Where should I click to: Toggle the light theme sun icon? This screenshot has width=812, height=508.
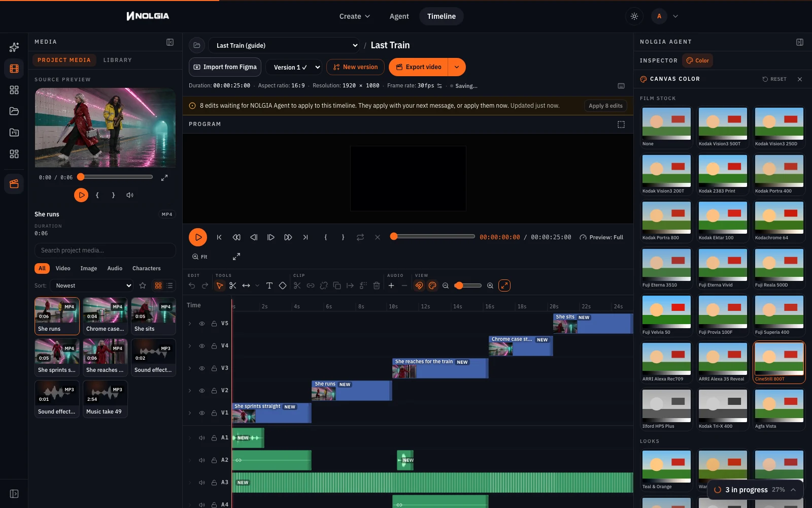click(634, 16)
